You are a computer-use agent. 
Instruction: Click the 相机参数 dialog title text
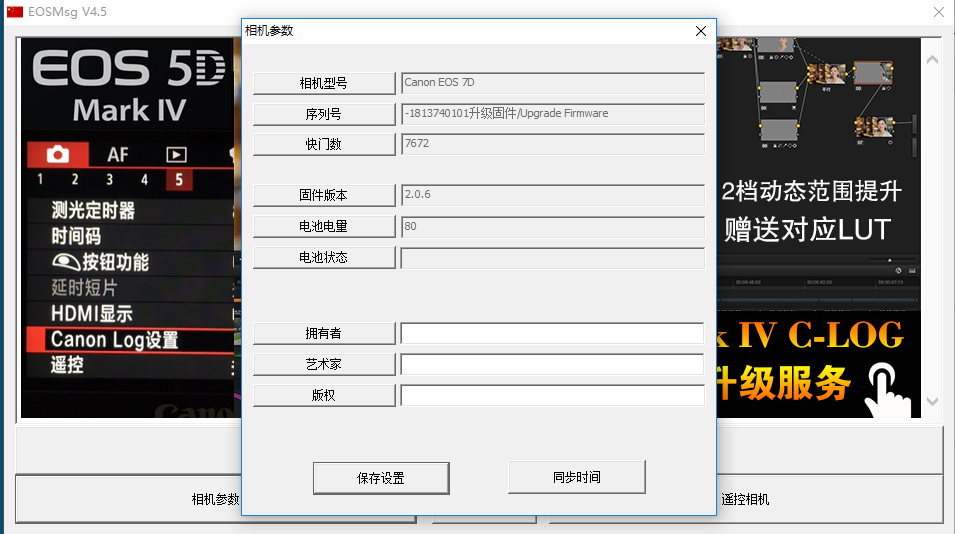pos(269,30)
